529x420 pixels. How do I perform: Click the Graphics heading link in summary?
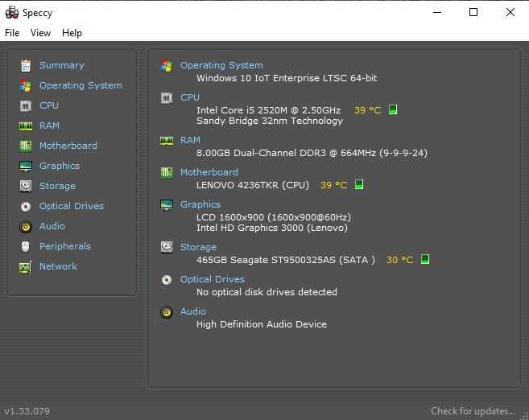click(200, 205)
